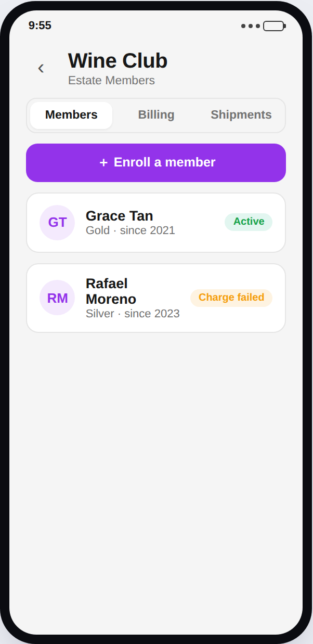This screenshot has width=313, height=644.
Task: Select the Rafael Moreno member card
Action: (156, 298)
